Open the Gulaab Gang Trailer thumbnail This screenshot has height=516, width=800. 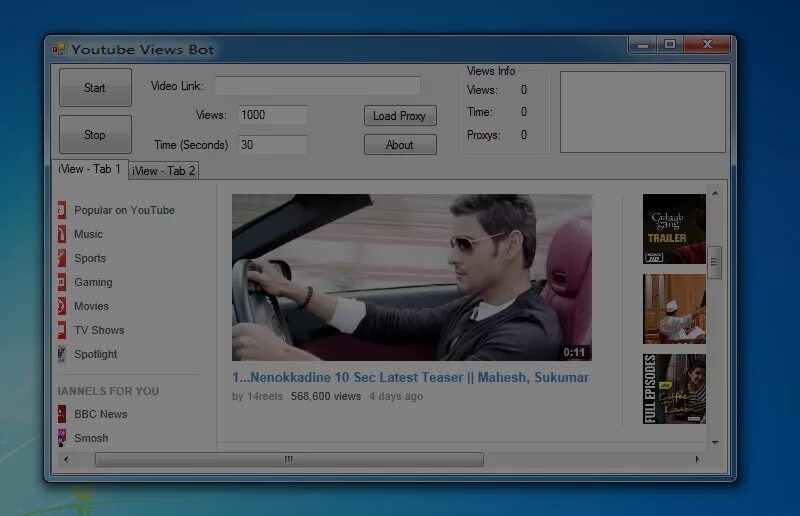pos(674,229)
